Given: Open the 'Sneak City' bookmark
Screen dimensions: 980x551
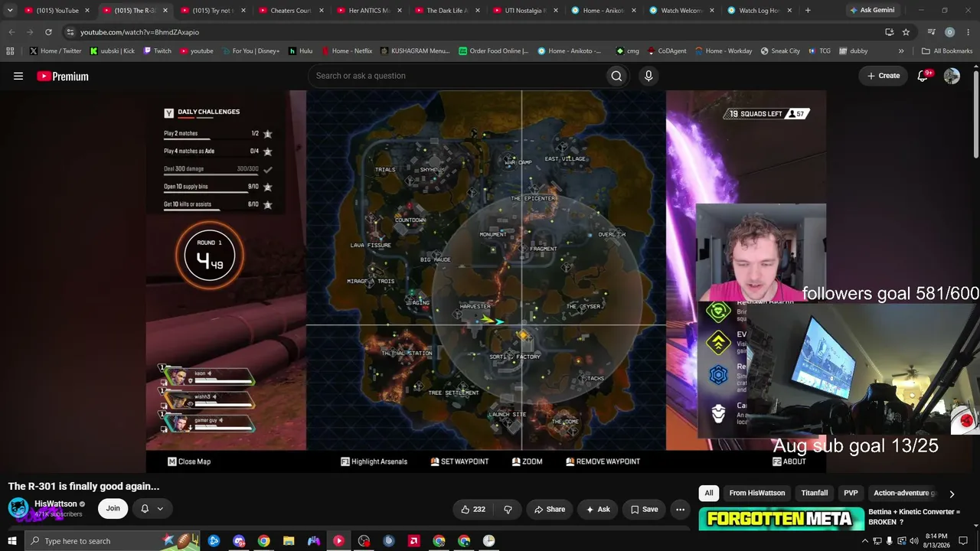Looking at the screenshot, I should [779, 51].
